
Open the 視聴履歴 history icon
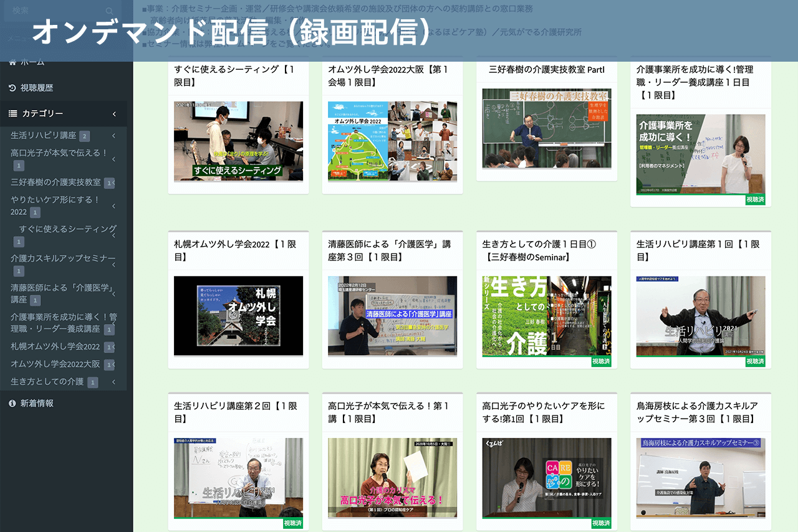[12, 88]
